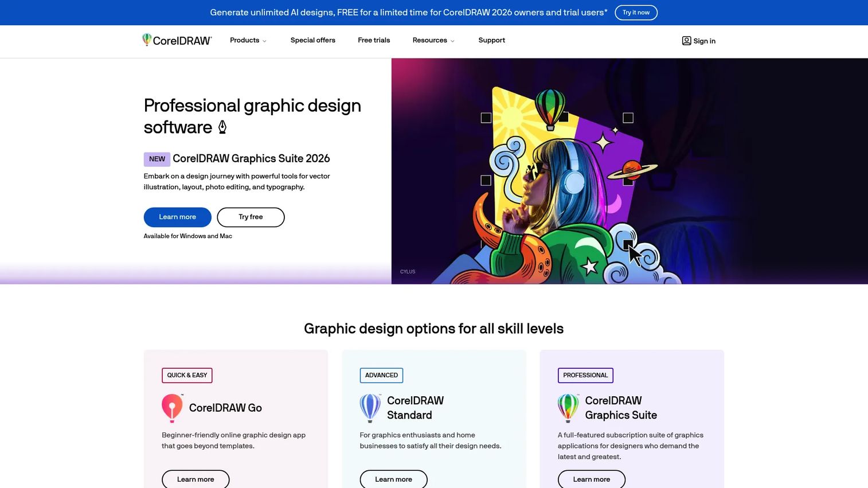Click the 'Professional graphic design software' headline
Viewport: 868px width, 488px height.
pyautogui.click(x=252, y=116)
